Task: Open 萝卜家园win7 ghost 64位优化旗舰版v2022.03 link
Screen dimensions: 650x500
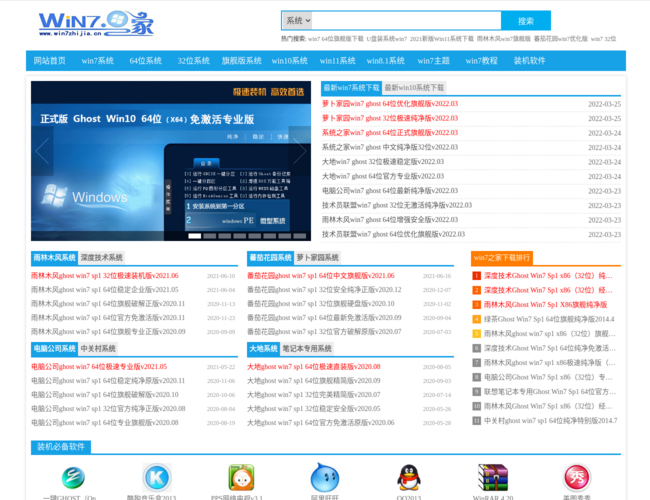Action: (390, 104)
